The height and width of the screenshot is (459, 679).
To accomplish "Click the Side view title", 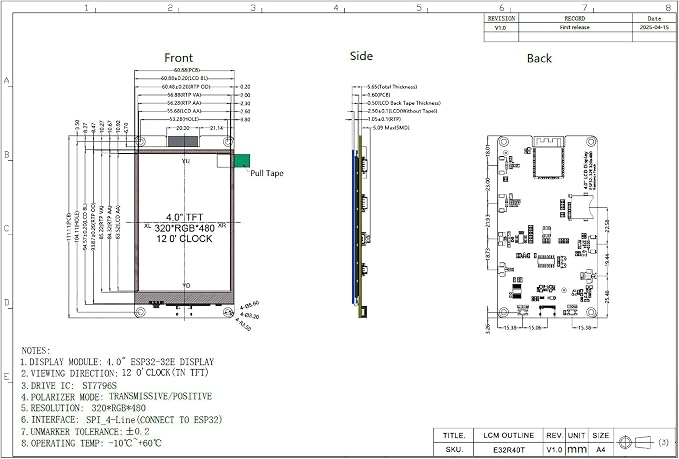I will (x=361, y=56).
